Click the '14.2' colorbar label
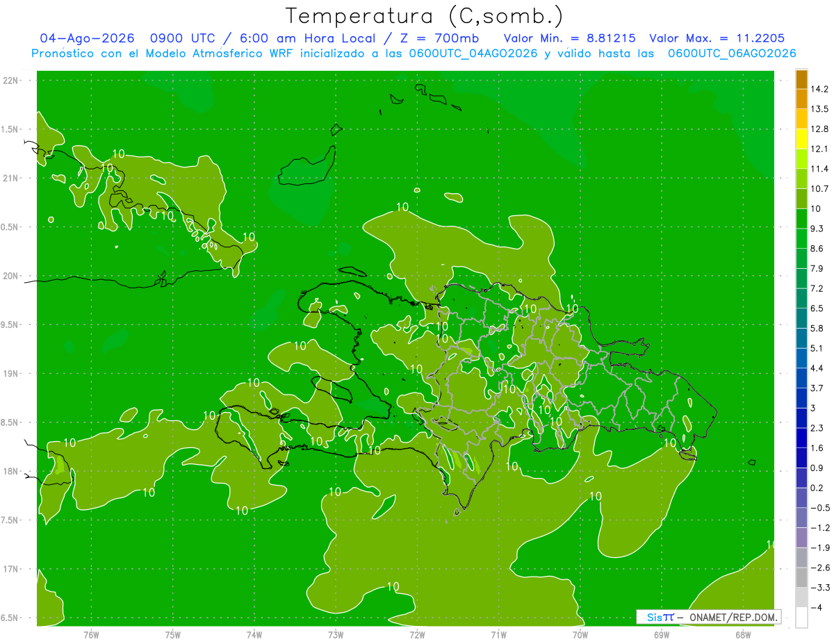This screenshot has height=644, width=834. 820,89
